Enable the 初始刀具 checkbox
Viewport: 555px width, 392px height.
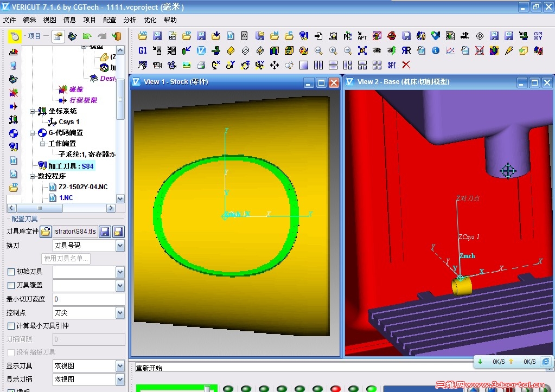[11, 272]
